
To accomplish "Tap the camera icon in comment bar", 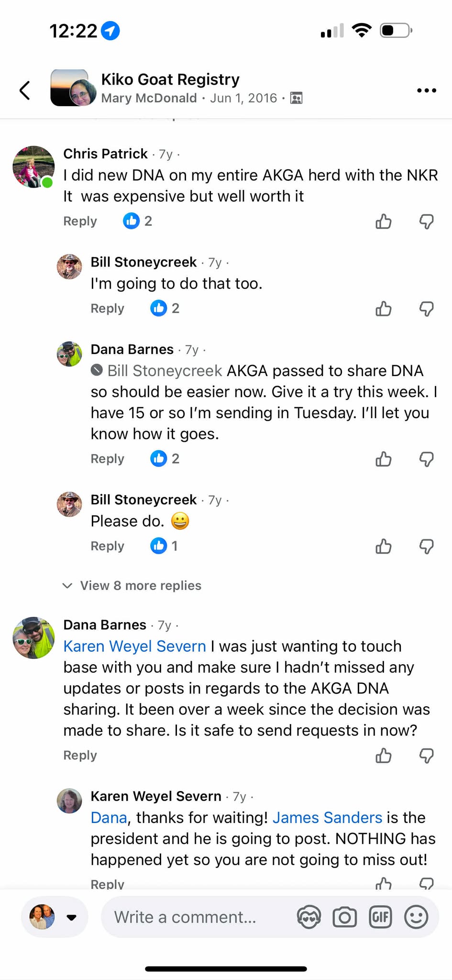I will click(x=344, y=917).
